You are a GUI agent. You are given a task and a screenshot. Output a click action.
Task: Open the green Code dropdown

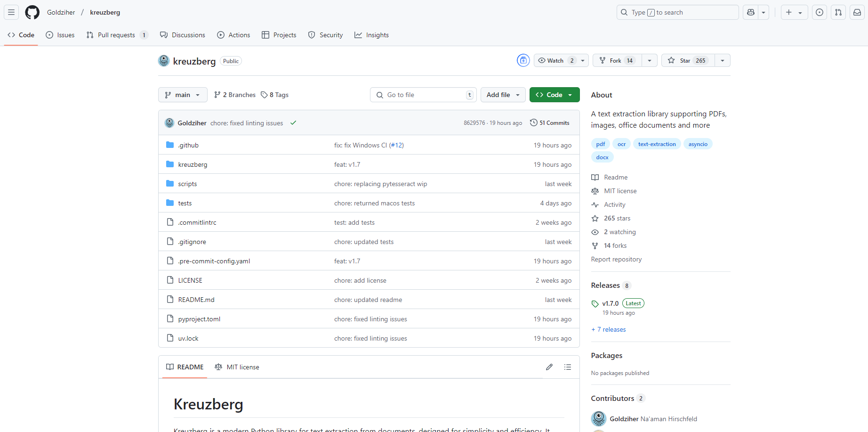[554, 95]
